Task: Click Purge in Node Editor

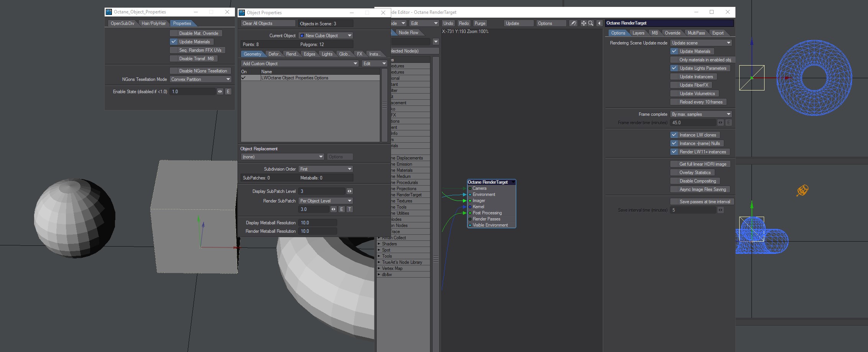Action: [x=480, y=23]
